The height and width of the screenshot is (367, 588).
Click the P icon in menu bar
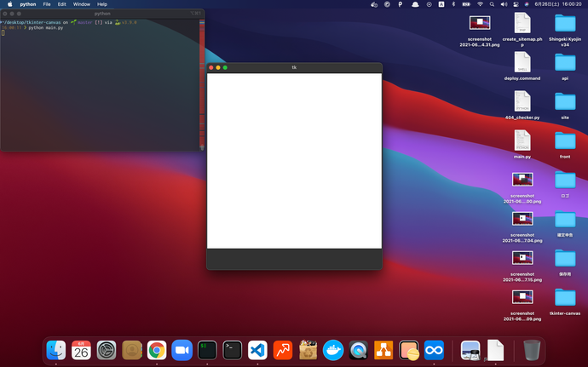click(x=401, y=4)
